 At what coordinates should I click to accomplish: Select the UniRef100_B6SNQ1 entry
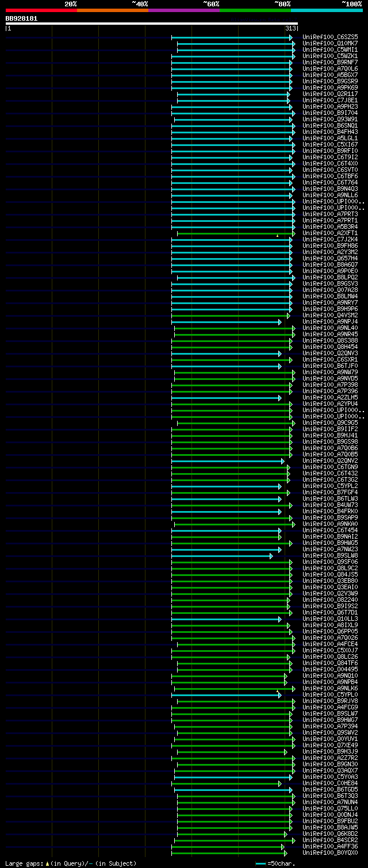point(330,125)
